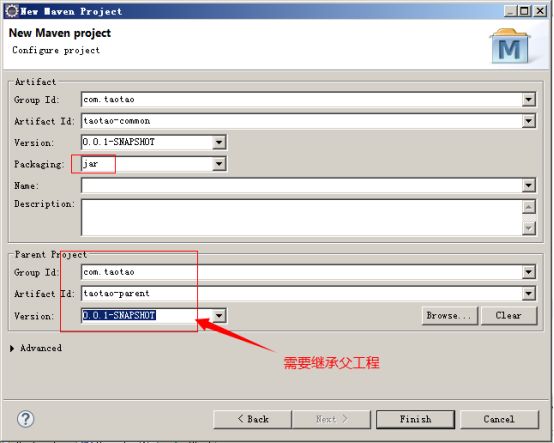Go back with the Back button
The height and width of the screenshot is (443, 554).
point(253,419)
